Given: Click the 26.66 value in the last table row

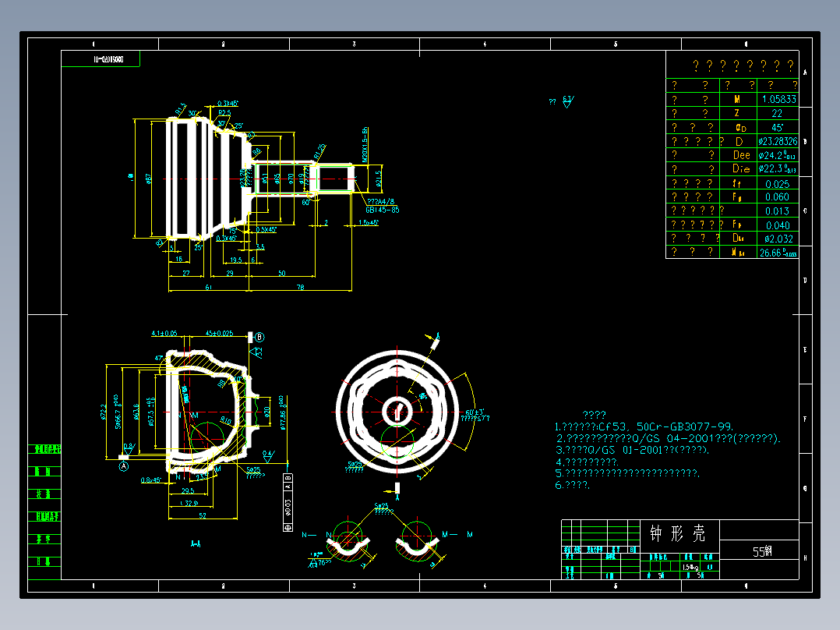Looking at the screenshot, I should 778,253.
